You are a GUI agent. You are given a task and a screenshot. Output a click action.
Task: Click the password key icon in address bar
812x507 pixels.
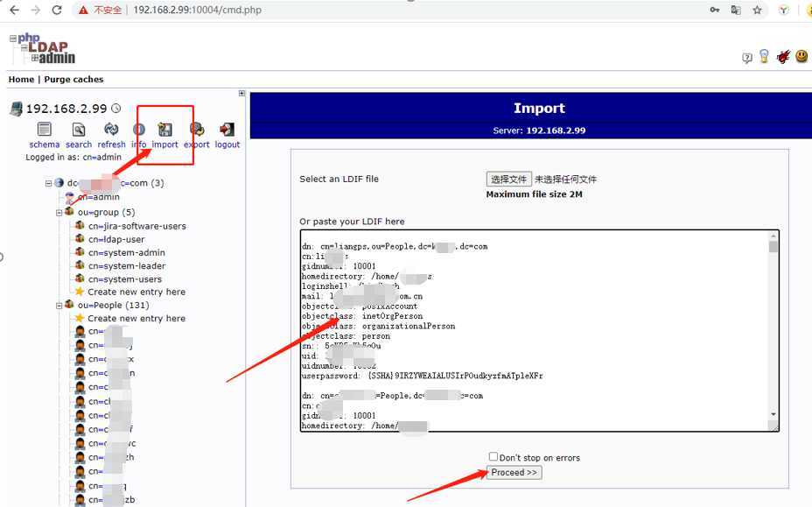[715, 10]
